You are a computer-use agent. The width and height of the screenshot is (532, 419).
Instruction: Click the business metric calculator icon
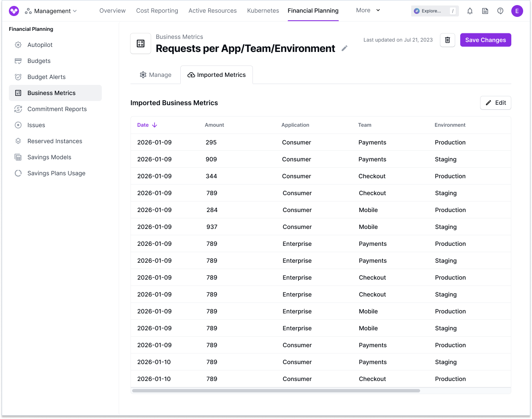point(141,44)
